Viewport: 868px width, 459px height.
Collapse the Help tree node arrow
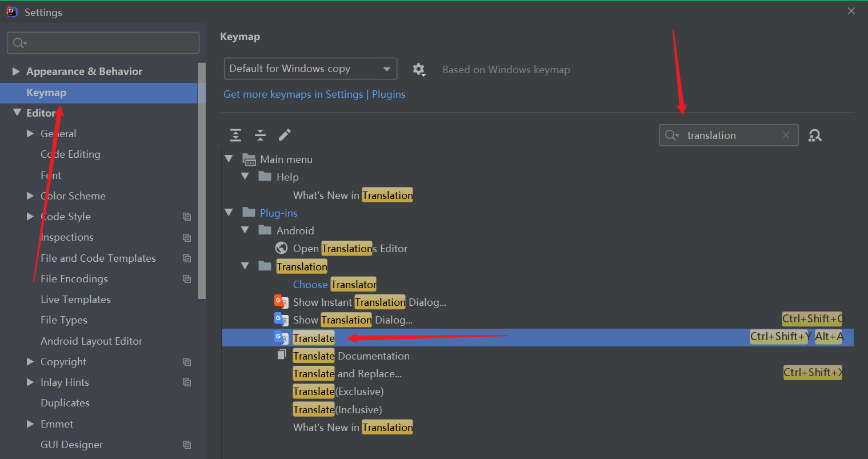245,177
